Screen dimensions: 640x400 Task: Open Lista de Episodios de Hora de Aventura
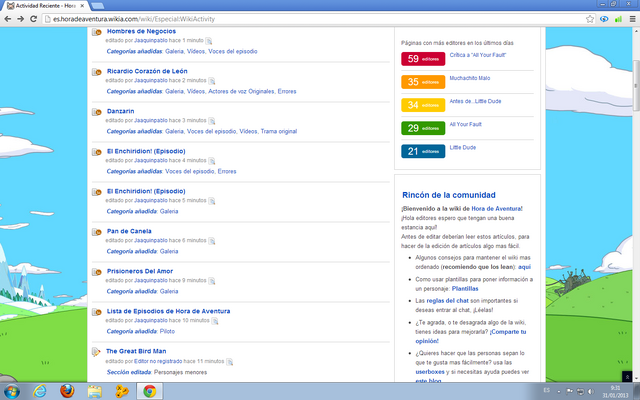coord(168,311)
